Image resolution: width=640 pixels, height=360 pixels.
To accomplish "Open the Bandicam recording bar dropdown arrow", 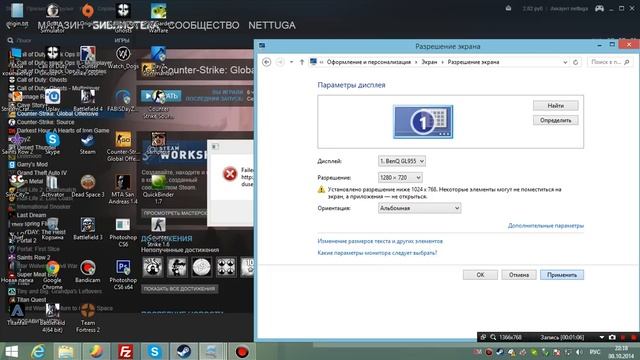I will pos(601,337).
